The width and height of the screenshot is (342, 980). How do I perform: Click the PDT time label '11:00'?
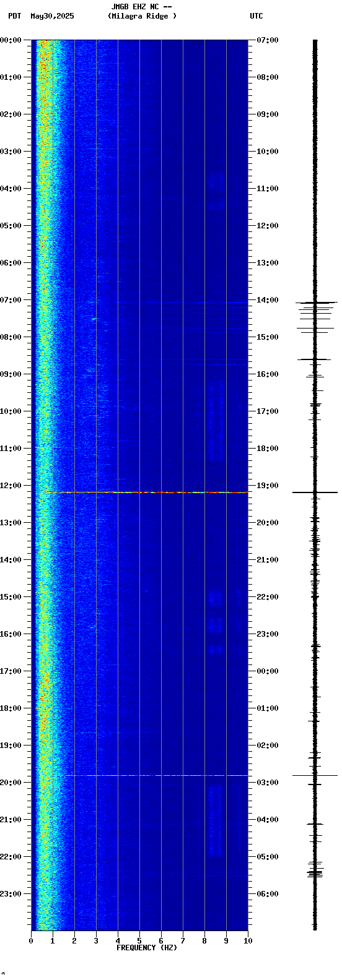click(x=11, y=449)
